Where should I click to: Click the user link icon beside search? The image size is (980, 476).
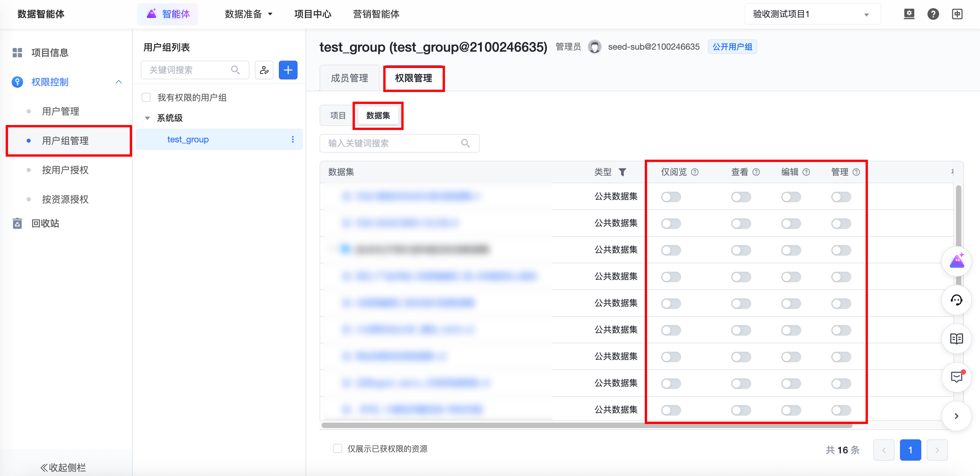(x=264, y=70)
